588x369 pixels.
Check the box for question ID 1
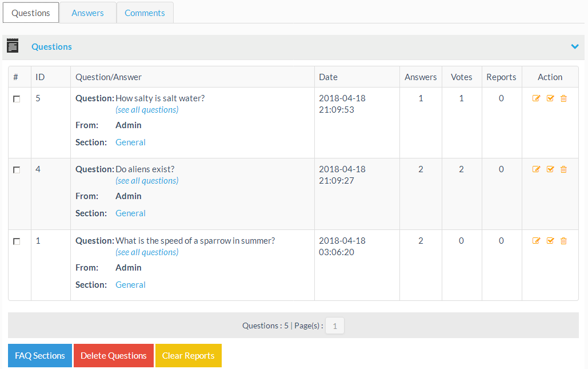[x=17, y=241]
